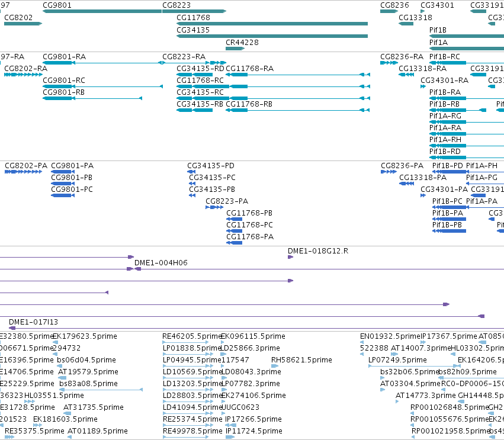Screen dimensions: 504x440
Task: Select the AT14773.3prime EST label
Action: coord(426,396)
